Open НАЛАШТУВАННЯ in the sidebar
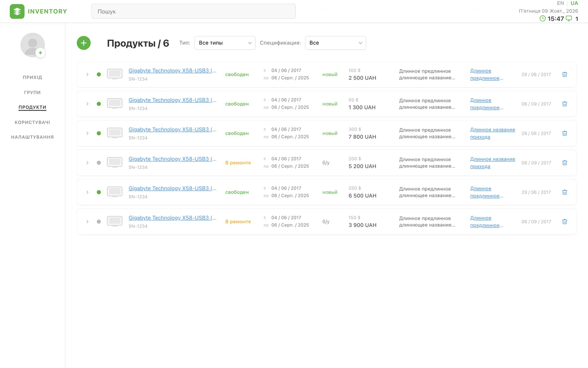 point(32,137)
